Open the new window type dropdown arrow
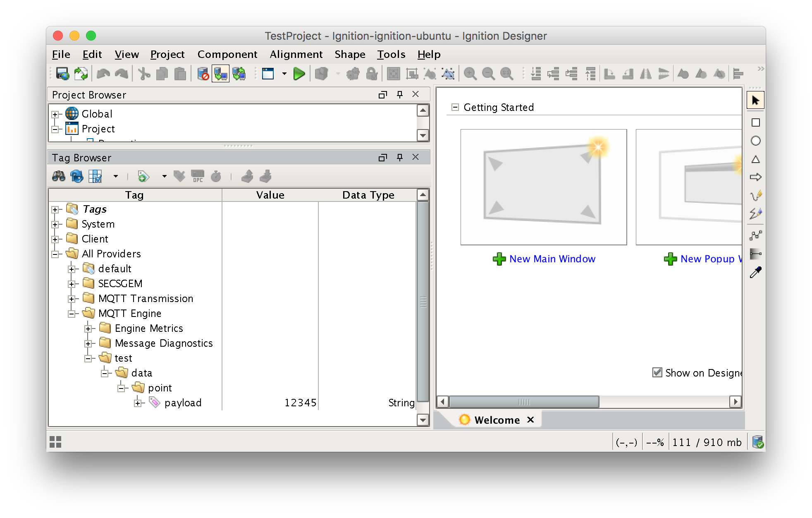The width and height of the screenshot is (812, 518). pos(284,74)
